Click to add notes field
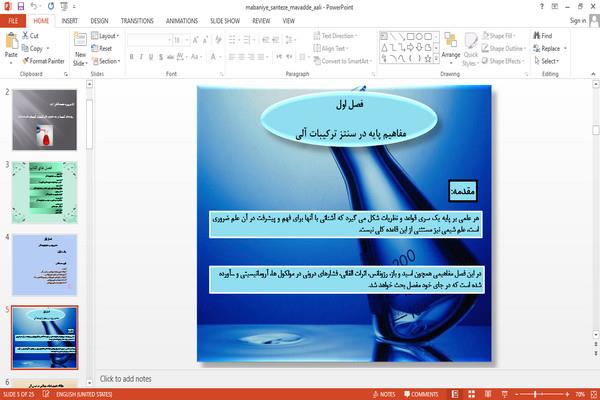 126,379
